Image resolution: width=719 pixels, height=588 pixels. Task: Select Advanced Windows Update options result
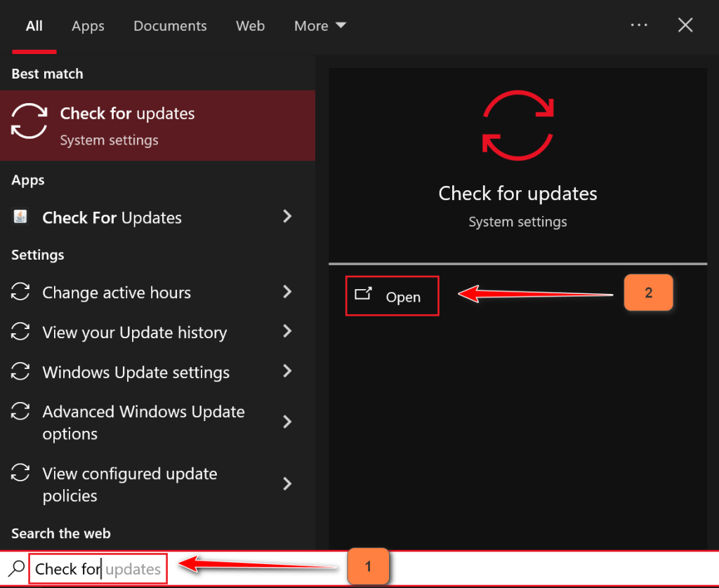point(157,422)
